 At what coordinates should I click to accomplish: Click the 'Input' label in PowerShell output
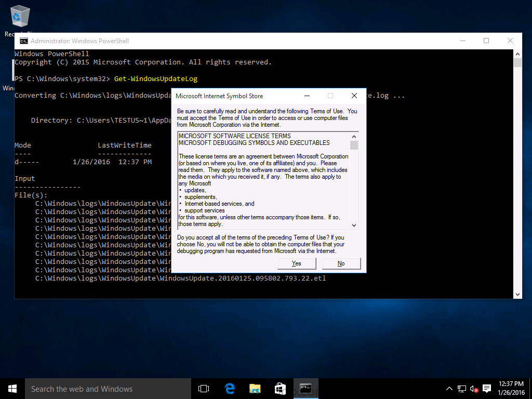click(25, 179)
